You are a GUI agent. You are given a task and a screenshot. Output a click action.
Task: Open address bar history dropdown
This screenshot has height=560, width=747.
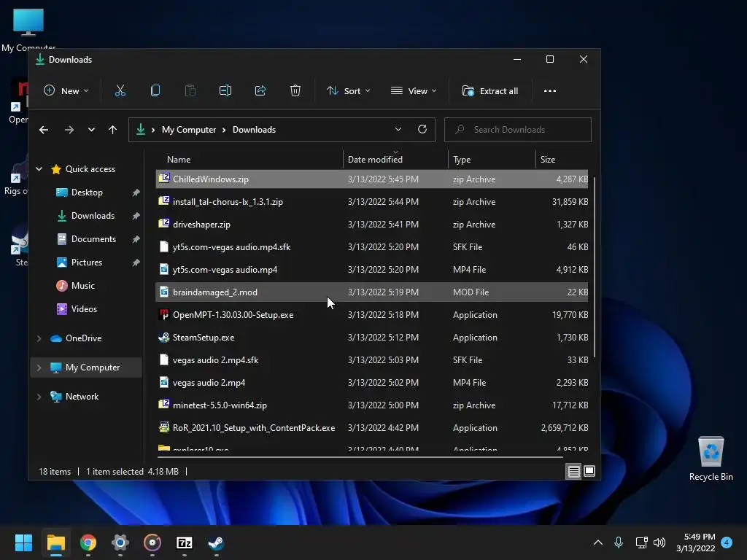[x=398, y=129]
